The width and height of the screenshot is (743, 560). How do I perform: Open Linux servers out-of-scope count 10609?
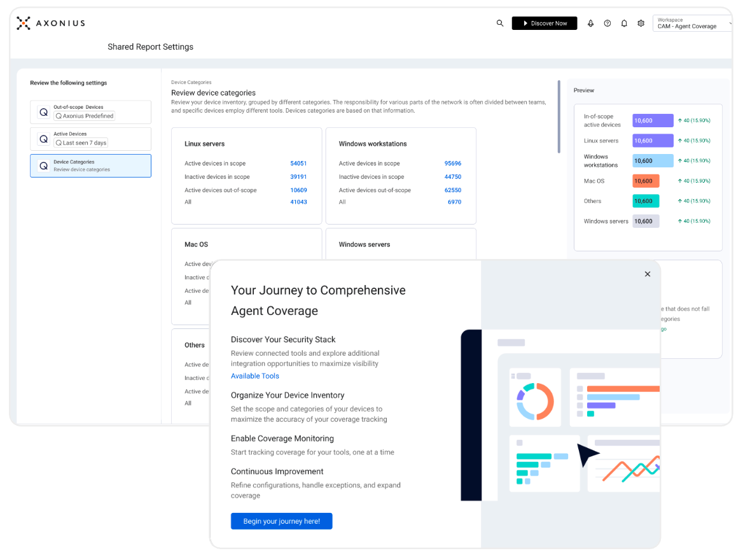coord(298,190)
